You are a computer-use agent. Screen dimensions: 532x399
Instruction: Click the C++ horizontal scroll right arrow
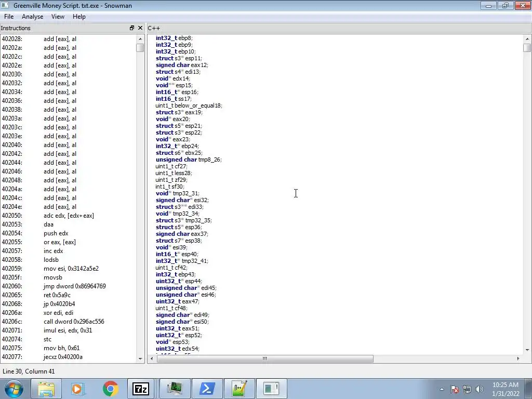518,358
